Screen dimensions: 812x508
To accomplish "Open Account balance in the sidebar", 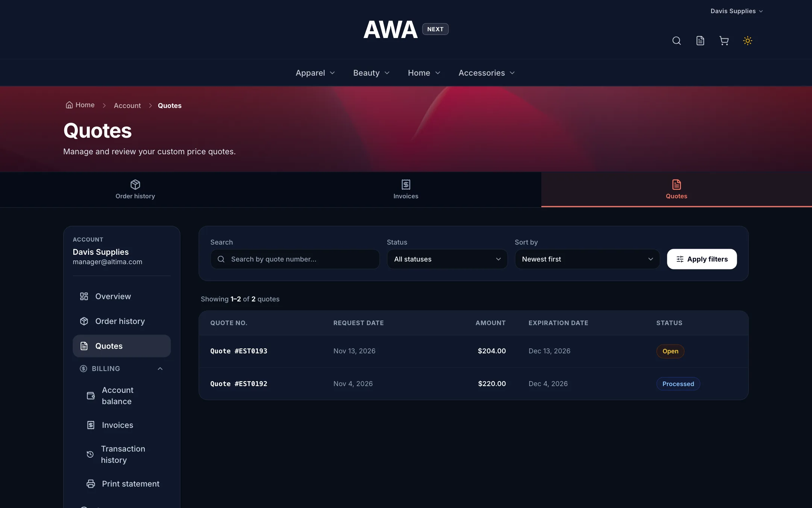I will point(124,396).
